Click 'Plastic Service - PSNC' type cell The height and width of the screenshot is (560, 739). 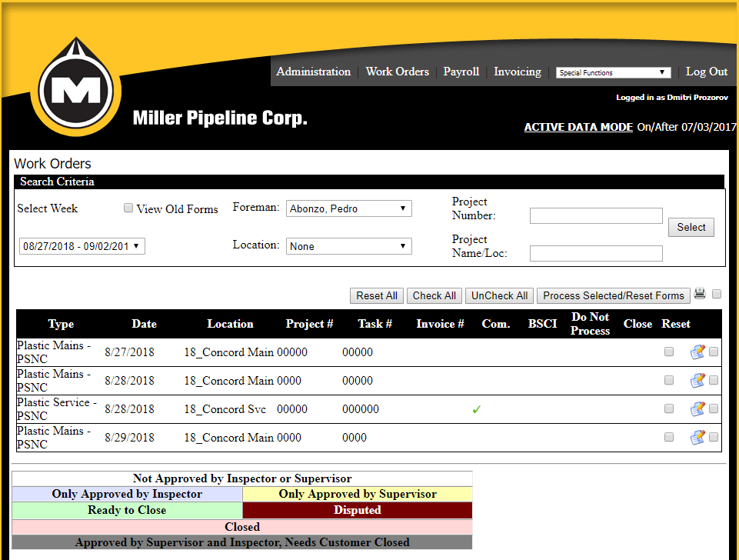(x=57, y=409)
